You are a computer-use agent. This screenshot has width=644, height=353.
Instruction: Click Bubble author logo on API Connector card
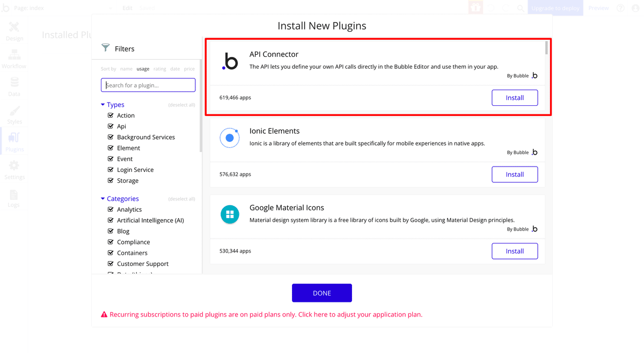coord(534,76)
